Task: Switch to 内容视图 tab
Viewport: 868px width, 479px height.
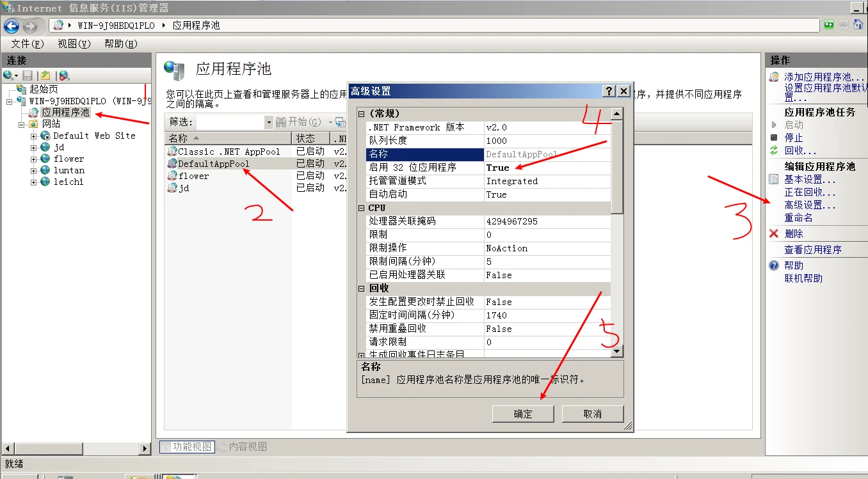Action: point(242,446)
